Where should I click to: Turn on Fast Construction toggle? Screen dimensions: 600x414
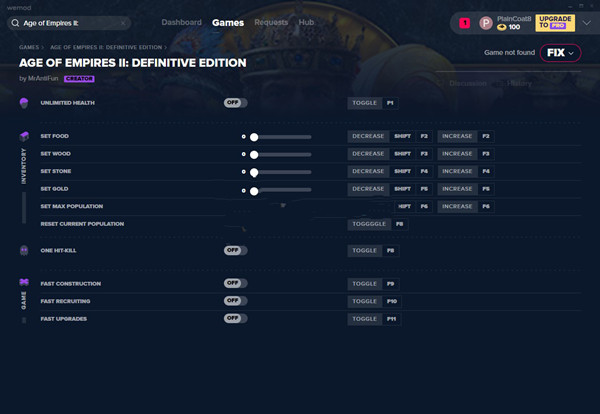(235, 284)
